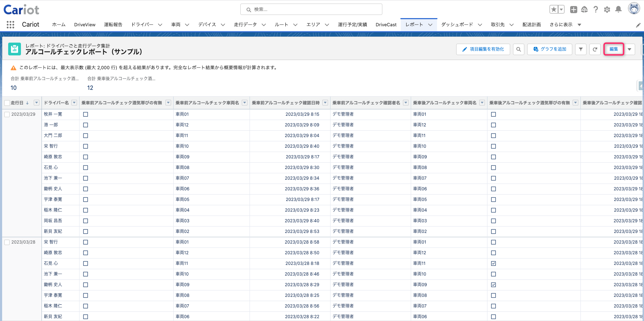Click the Cariot logo

[21, 10]
